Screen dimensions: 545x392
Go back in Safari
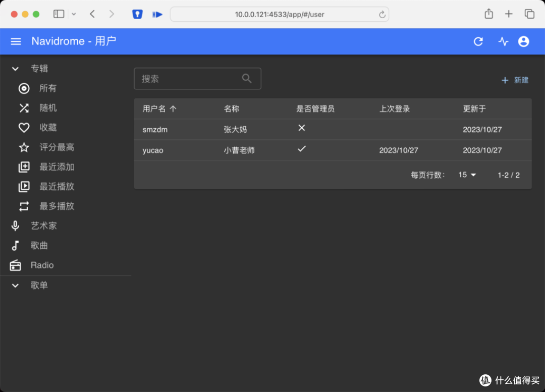tap(92, 14)
